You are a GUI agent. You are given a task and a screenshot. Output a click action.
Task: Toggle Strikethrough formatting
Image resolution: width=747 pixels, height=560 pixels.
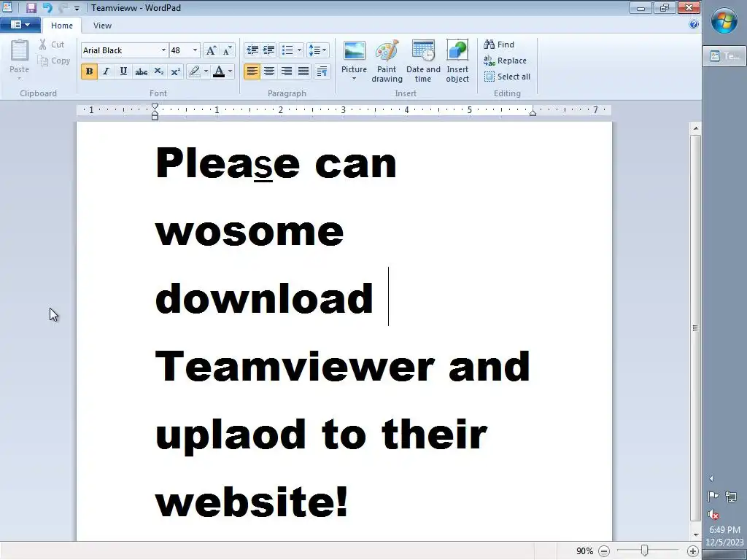(141, 71)
